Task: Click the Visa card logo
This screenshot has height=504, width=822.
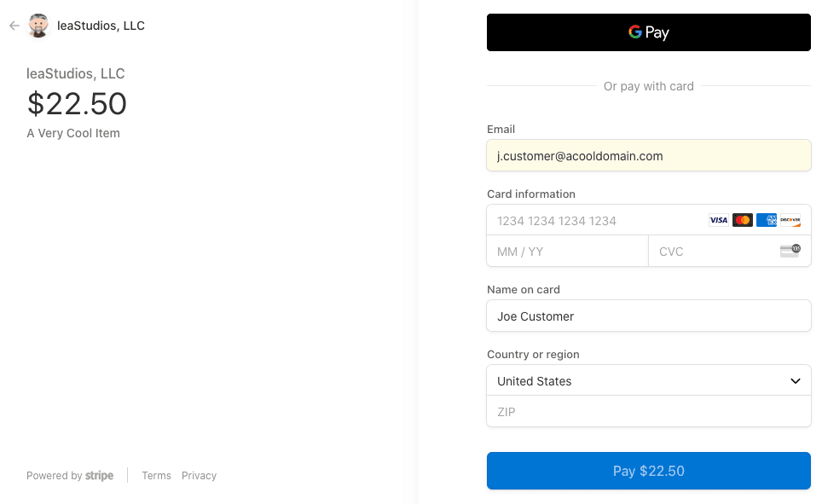Action: coord(718,220)
